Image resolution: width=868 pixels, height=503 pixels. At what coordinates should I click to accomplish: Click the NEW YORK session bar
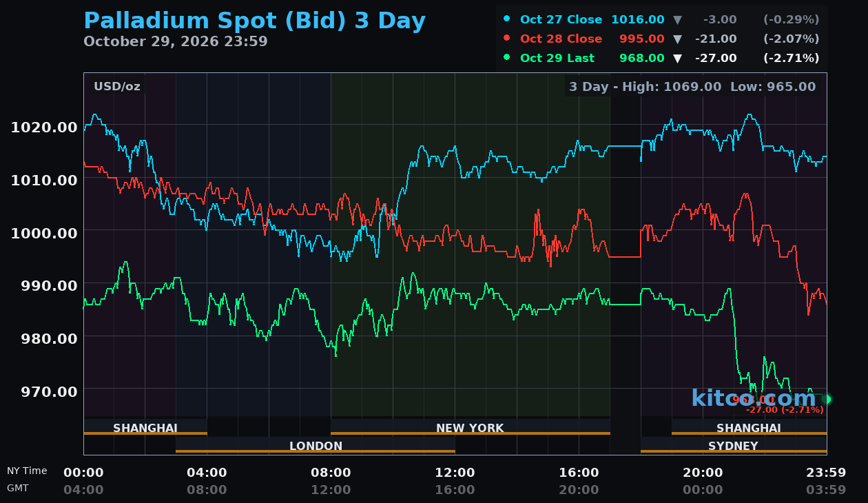click(x=470, y=427)
